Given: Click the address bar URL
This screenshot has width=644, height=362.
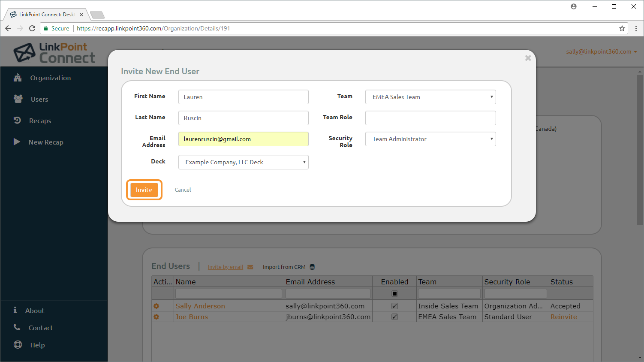Looking at the screenshot, I should 153,28.
